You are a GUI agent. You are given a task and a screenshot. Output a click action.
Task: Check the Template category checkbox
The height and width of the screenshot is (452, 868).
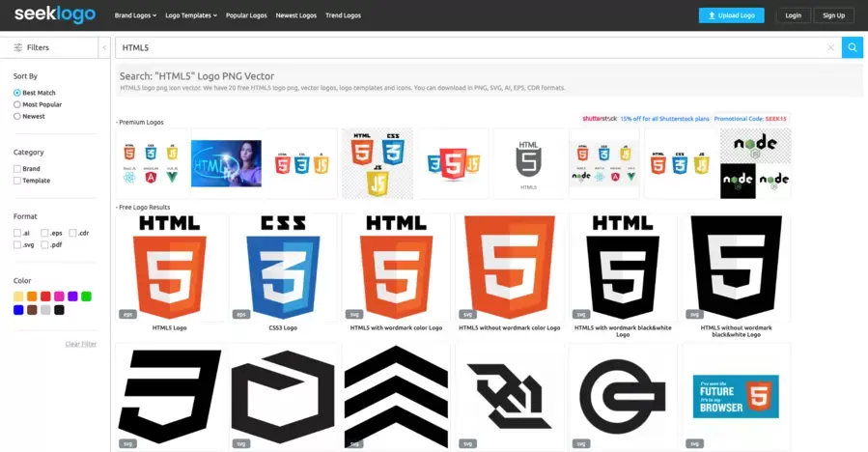point(17,181)
